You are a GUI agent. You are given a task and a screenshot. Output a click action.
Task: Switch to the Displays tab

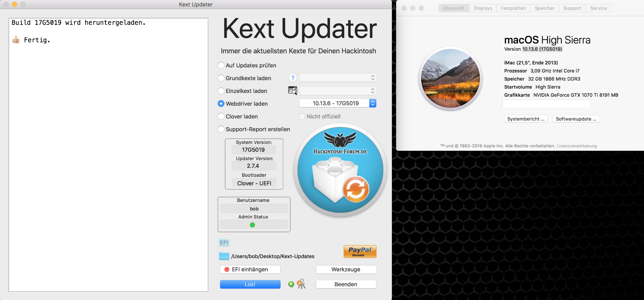tap(483, 8)
